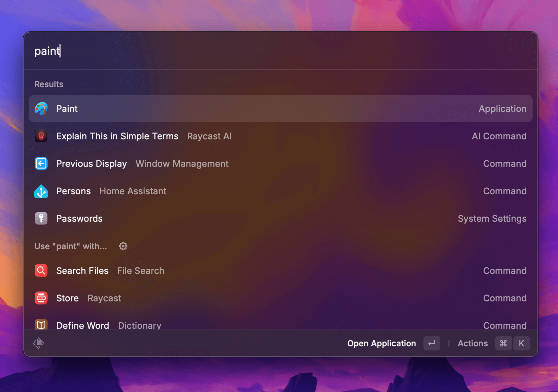
Task: Click the Raycast logo in the bottom bar
Action: (39, 343)
